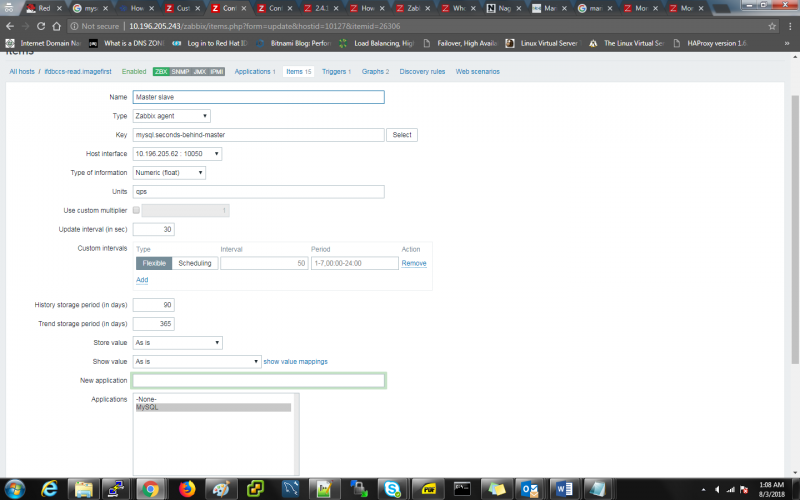Open Type of information dropdown
The height and width of the screenshot is (500, 800).
coord(169,172)
